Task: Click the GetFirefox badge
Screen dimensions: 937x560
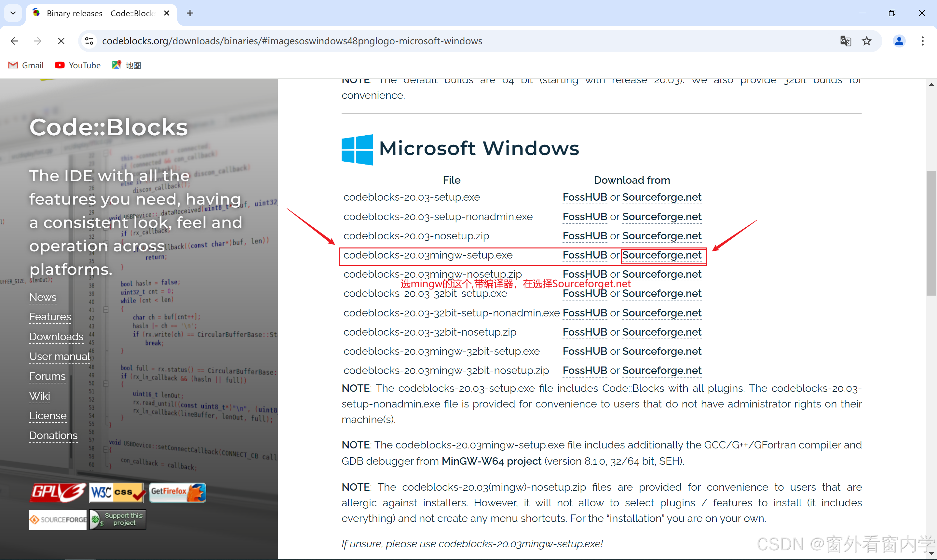Action: pos(177,492)
